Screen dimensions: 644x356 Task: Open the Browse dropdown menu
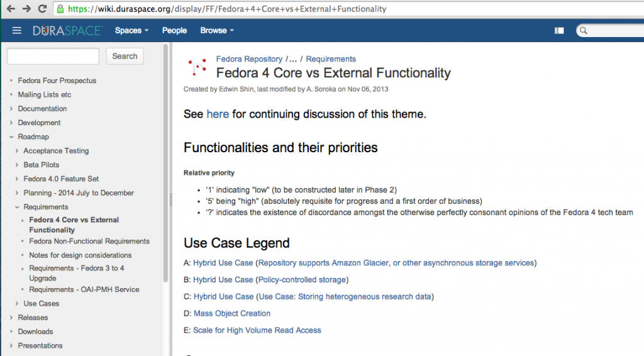tap(217, 30)
